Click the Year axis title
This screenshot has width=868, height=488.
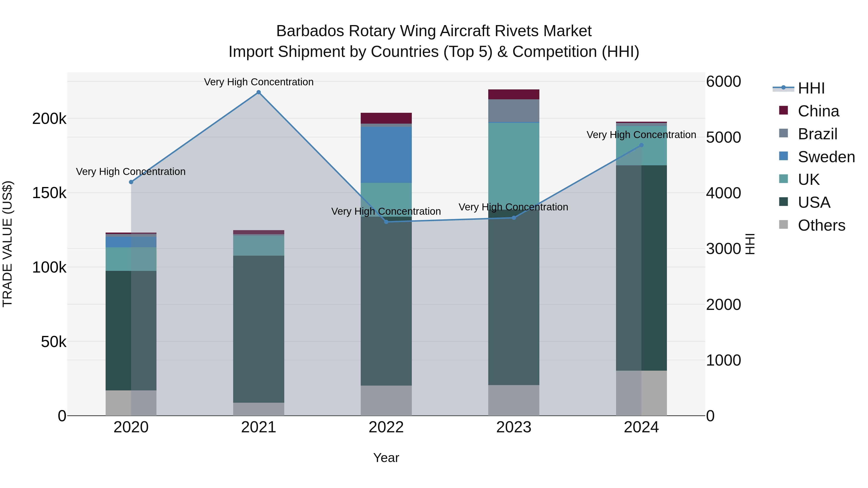click(x=386, y=458)
